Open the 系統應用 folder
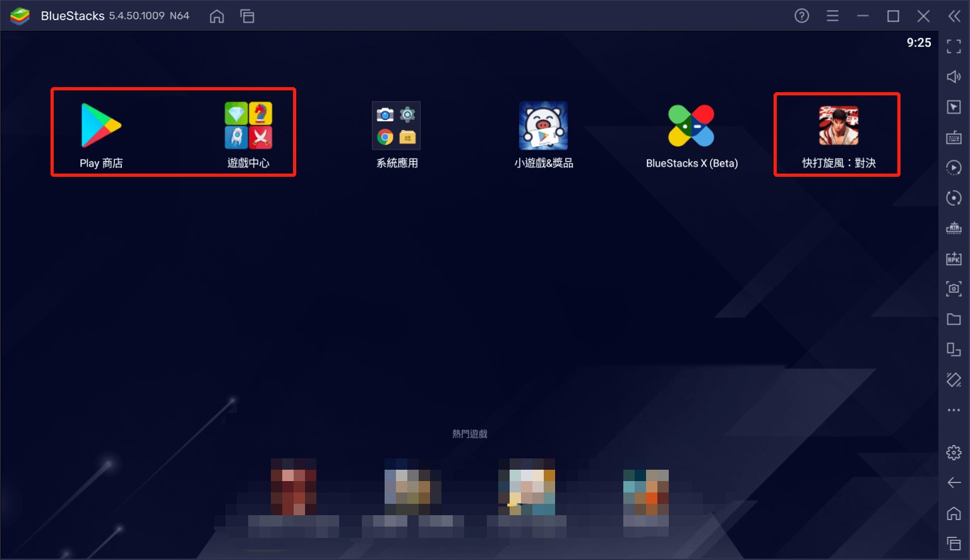Image resolution: width=970 pixels, height=560 pixels. (x=397, y=126)
